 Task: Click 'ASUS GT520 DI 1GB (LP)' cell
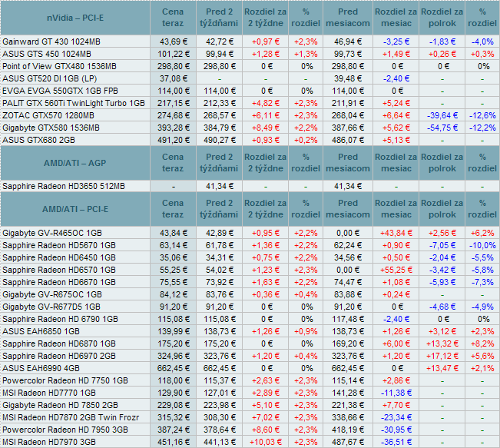click(x=49, y=78)
